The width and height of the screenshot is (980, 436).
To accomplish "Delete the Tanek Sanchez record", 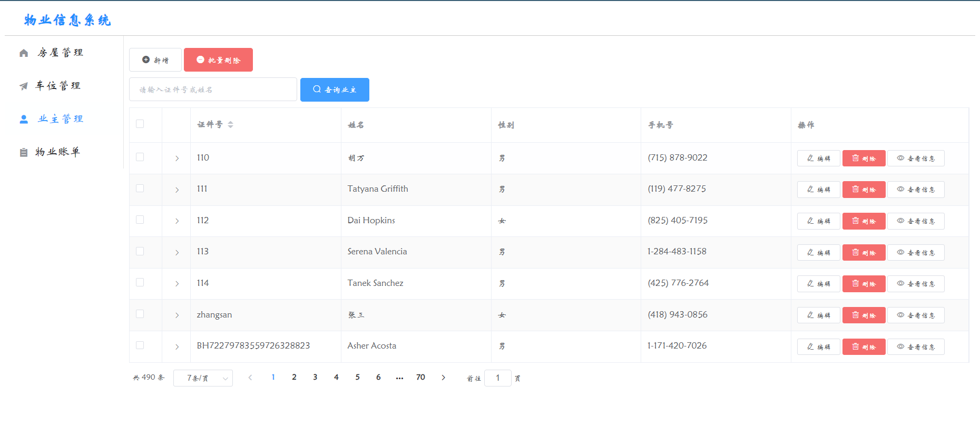I will click(864, 284).
